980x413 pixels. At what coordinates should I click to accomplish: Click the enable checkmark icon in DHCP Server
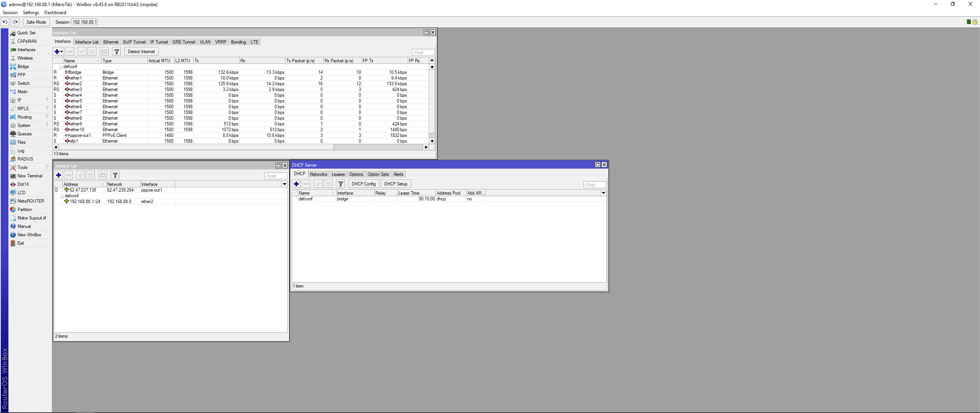318,184
